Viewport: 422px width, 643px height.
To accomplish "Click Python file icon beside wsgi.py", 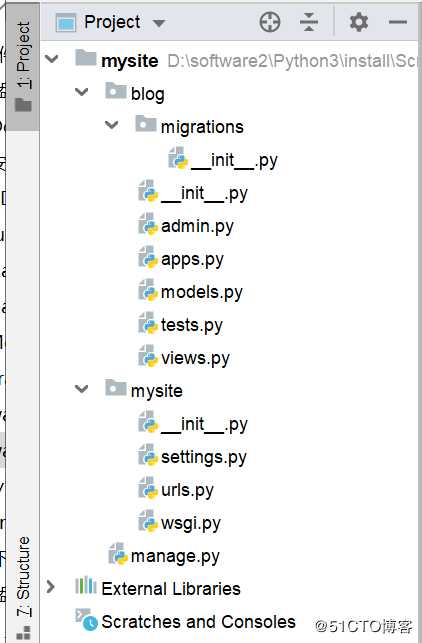I will [x=148, y=521].
